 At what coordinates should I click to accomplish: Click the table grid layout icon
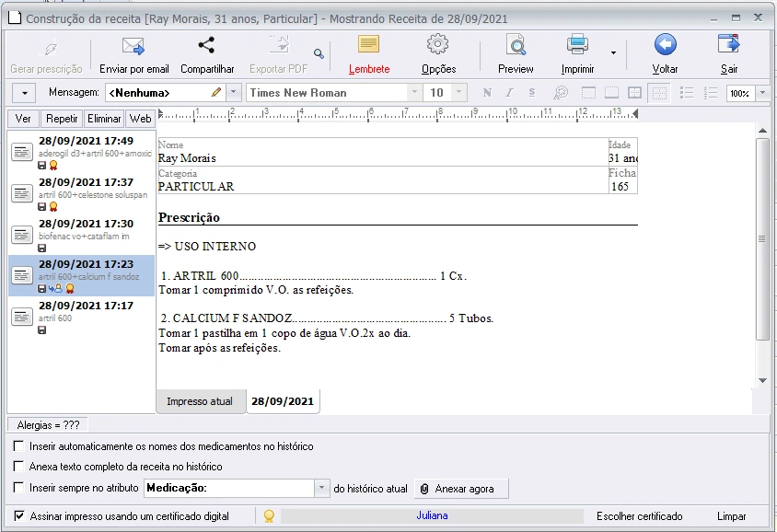point(634,93)
